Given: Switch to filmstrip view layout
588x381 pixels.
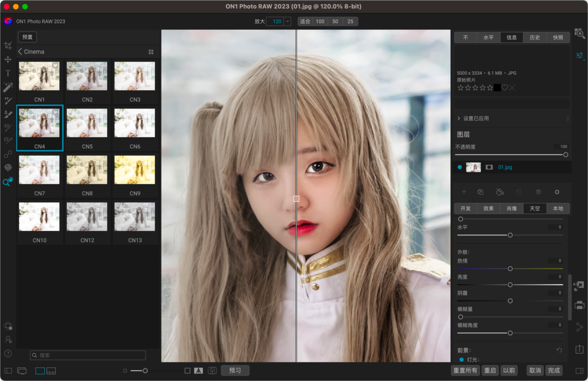Looking at the screenshot, I should pos(51,371).
